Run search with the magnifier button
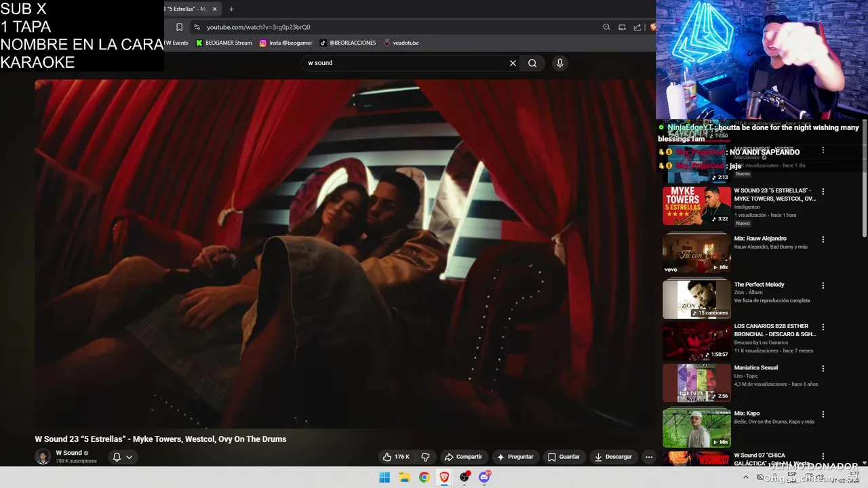 (532, 63)
